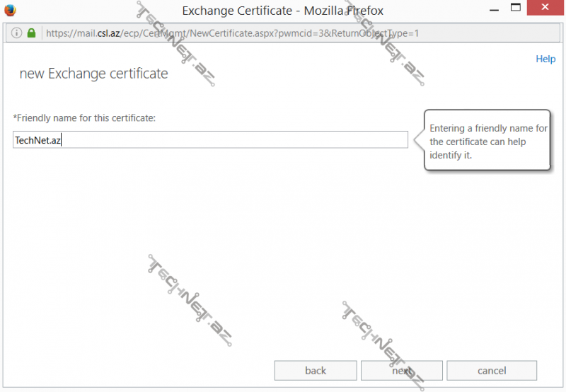Go back with the back button
The width and height of the screenshot is (566, 392).
pyautogui.click(x=316, y=371)
